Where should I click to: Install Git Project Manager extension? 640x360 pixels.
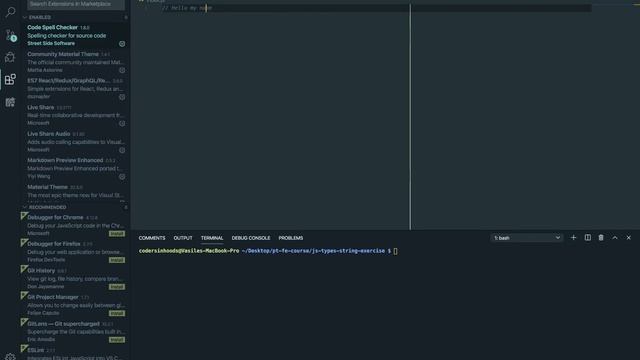click(117, 313)
